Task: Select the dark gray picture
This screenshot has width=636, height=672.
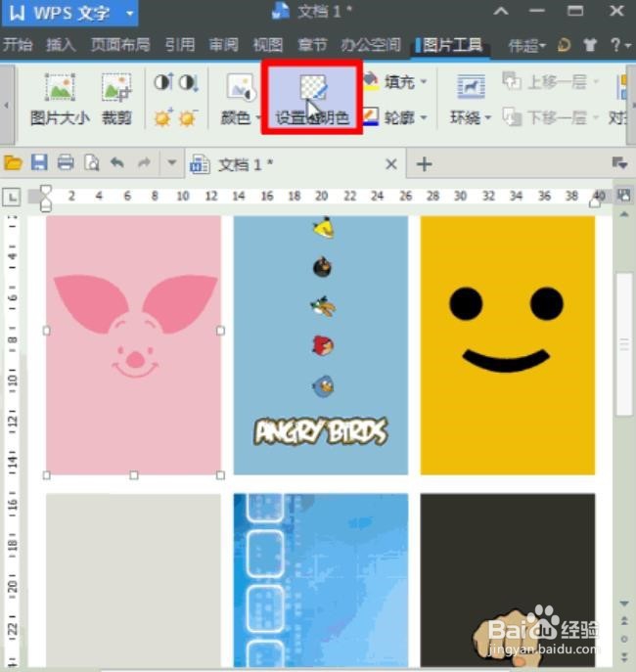Action: click(x=508, y=580)
